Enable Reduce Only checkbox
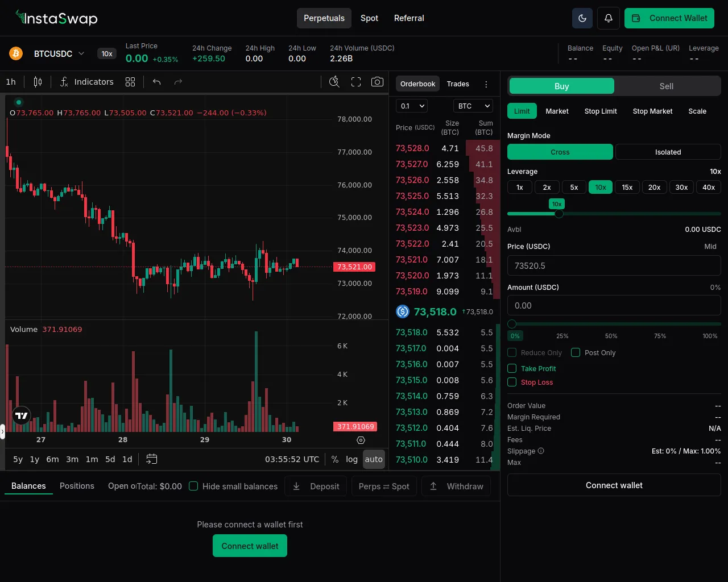The width and height of the screenshot is (728, 582). (x=512, y=352)
